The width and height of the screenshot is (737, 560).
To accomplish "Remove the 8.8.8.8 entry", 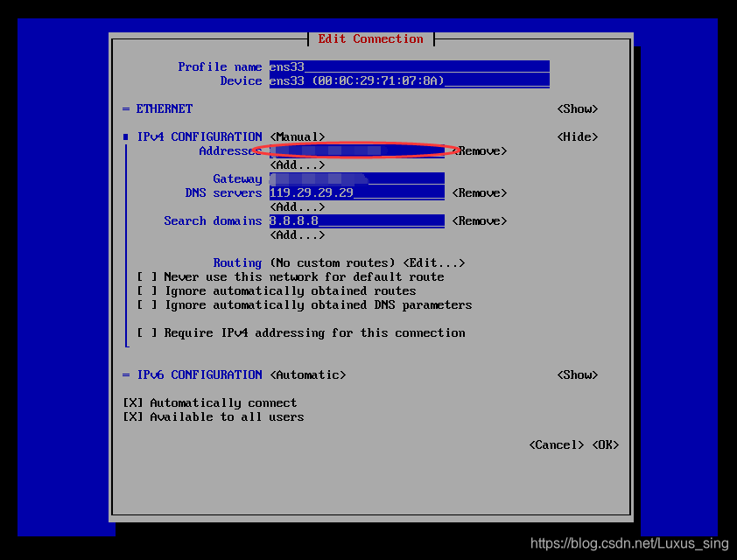I will click(480, 220).
